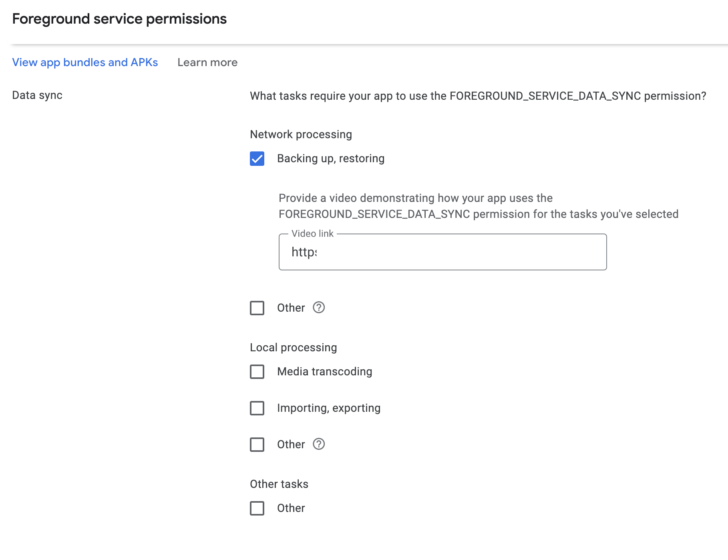728x560 pixels.
Task: Select the Other checkbox under Other tasks
Action: pyautogui.click(x=257, y=508)
